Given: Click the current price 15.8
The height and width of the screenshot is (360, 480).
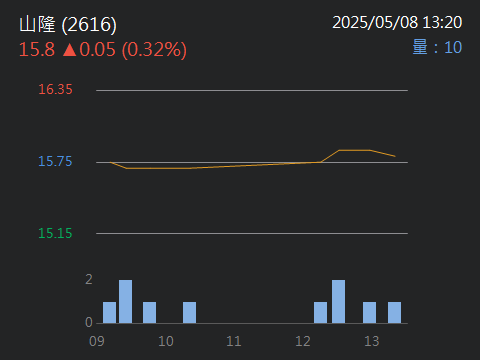Looking at the screenshot, I should (x=37, y=50).
